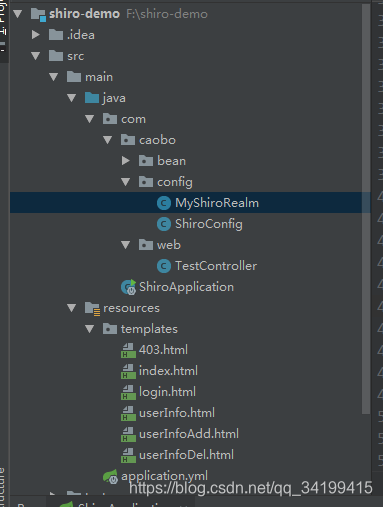Click the ShiroApplication Spring Boot icon
Screen dimensions: 383x507
[x=128, y=287]
